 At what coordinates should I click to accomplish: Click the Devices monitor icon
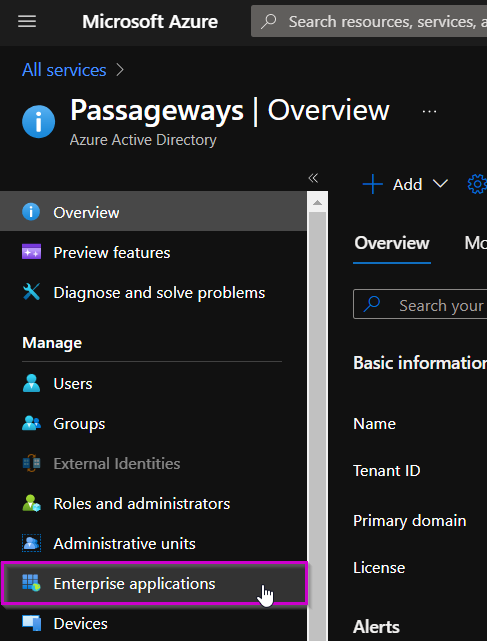click(x=31, y=623)
